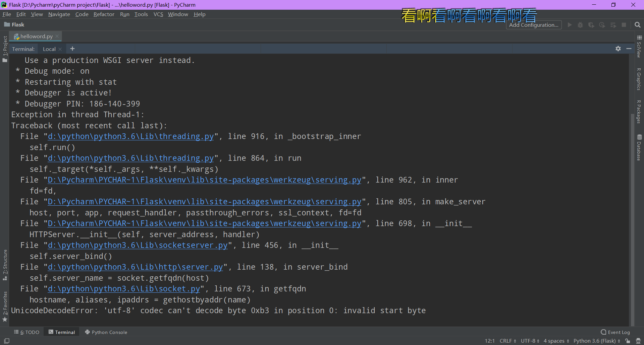Click the Debug bug icon in toolbar

click(580, 25)
